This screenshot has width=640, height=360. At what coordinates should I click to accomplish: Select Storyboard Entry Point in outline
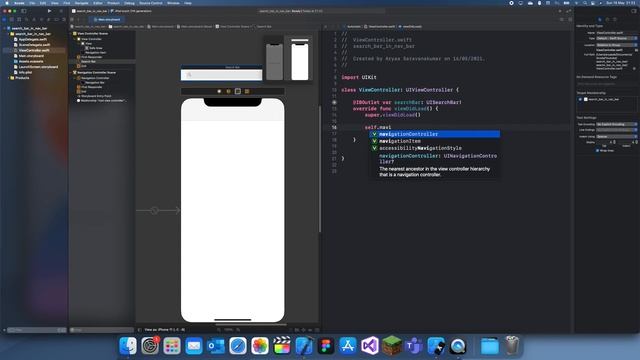(97, 96)
